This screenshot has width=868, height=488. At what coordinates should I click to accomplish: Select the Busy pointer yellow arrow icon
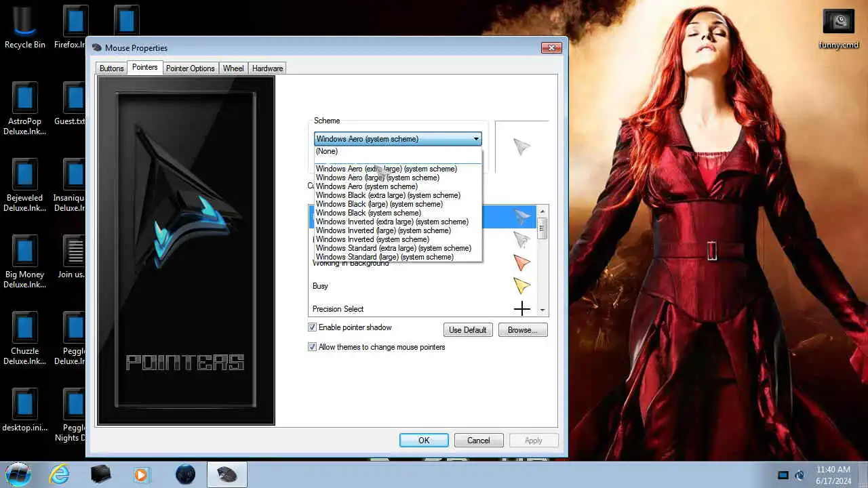521,286
